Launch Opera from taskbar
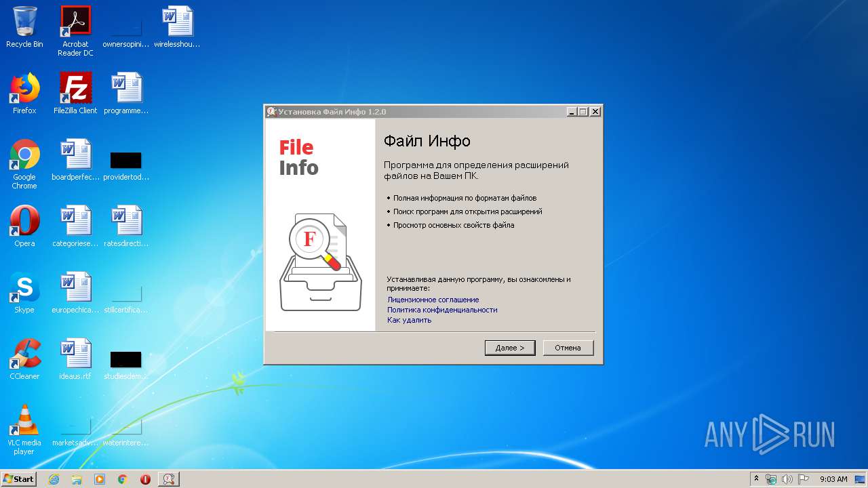868x488 pixels. coord(145,479)
